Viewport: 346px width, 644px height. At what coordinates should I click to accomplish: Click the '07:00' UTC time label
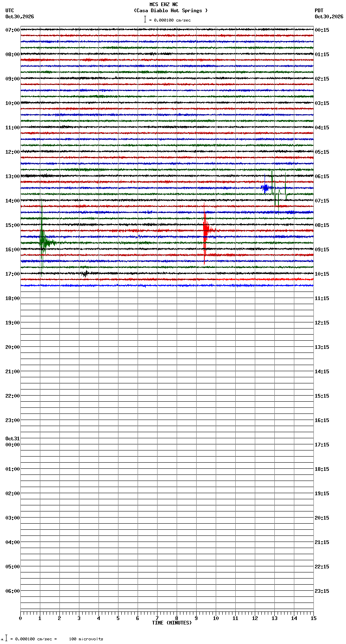tap(13, 30)
